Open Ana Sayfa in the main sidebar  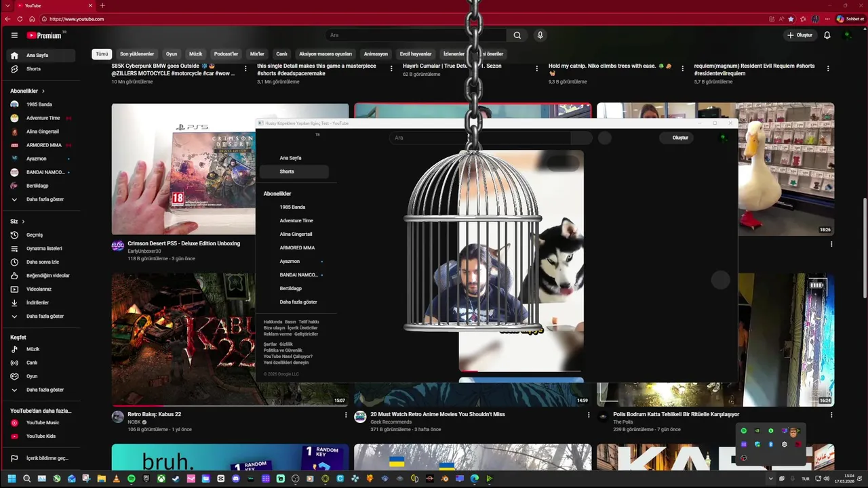pos(41,56)
